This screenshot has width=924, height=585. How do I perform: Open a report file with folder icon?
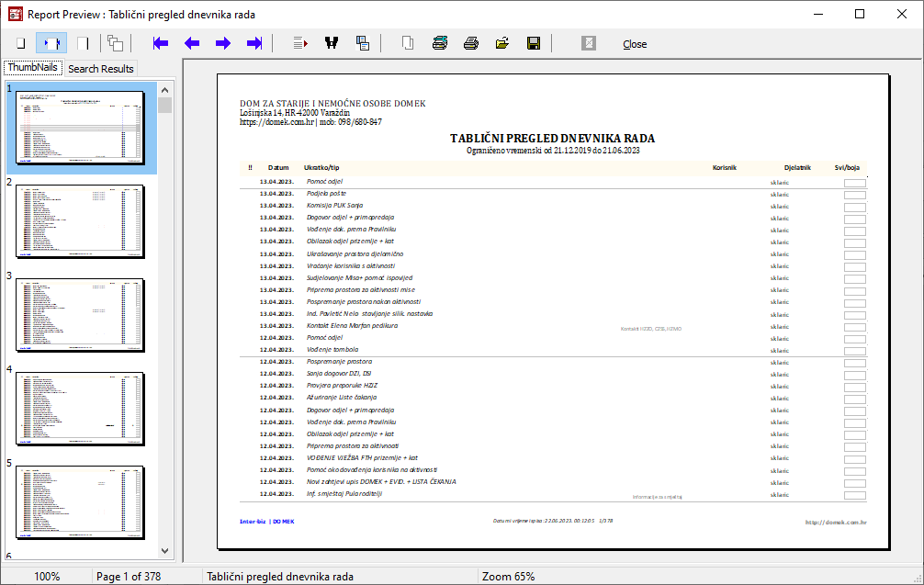502,43
